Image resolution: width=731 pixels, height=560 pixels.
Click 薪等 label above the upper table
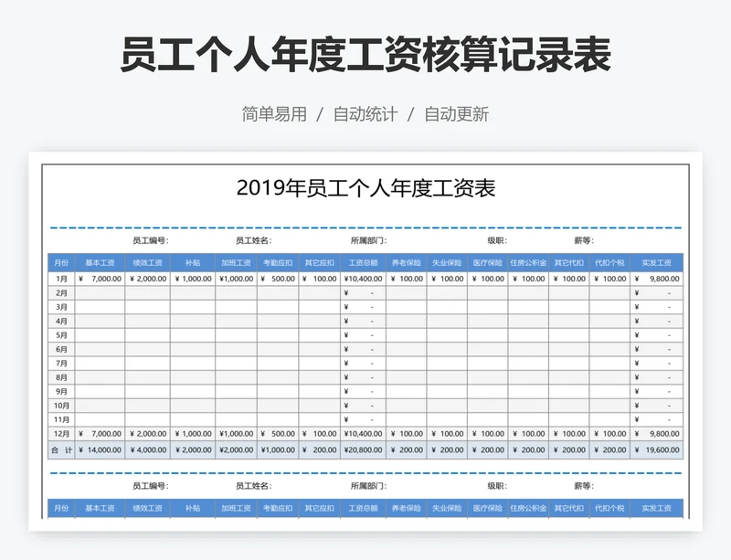click(x=584, y=240)
